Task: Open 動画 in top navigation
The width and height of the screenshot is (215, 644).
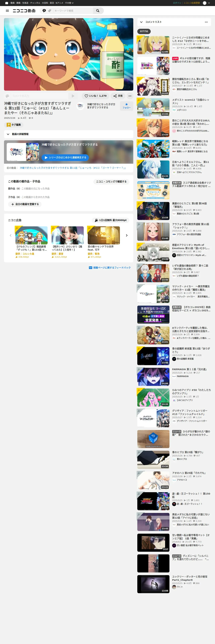Action: pyautogui.click(x=13, y=3)
